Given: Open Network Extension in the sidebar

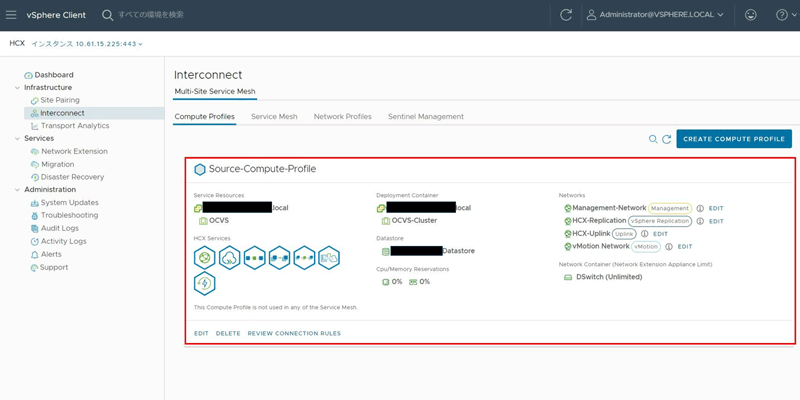Looking at the screenshot, I should tap(69, 151).
